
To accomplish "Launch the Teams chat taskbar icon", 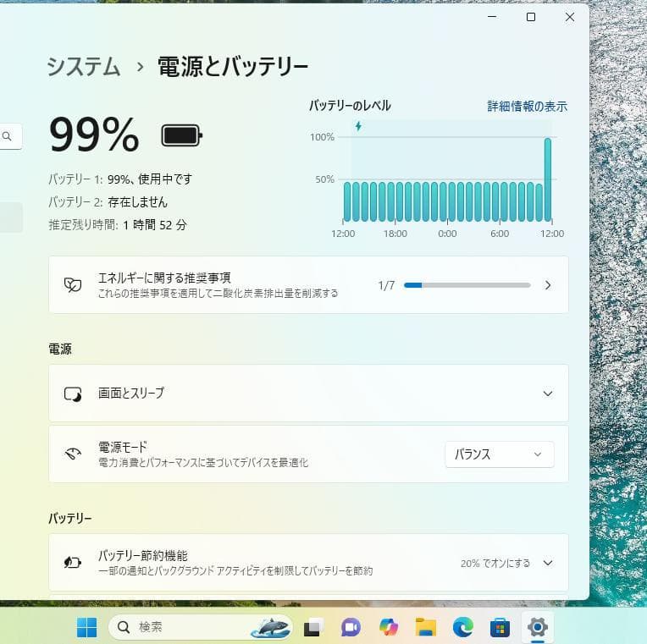I will pyautogui.click(x=351, y=628).
